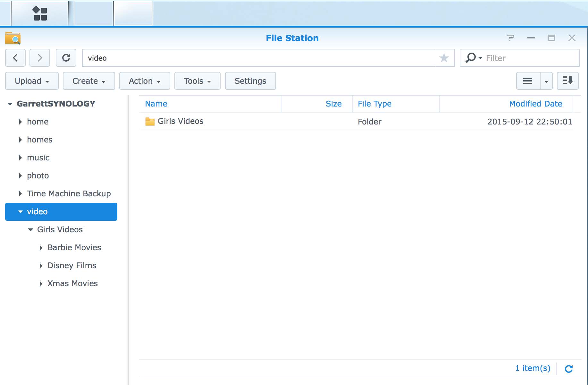Screen dimensions: 588x385
Task: Open the view mode dropdown arrow
Action: pyautogui.click(x=546, y=81)
